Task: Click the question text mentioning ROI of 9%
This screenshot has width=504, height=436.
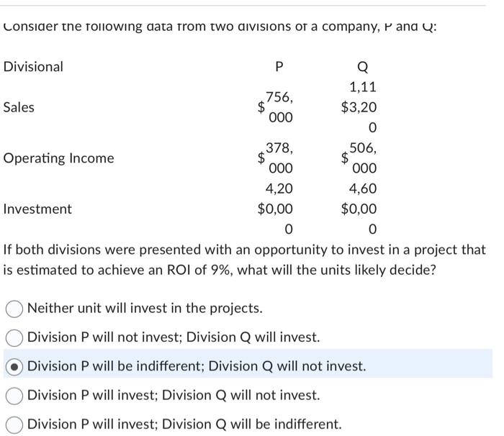Action: (x=244, y=260)
